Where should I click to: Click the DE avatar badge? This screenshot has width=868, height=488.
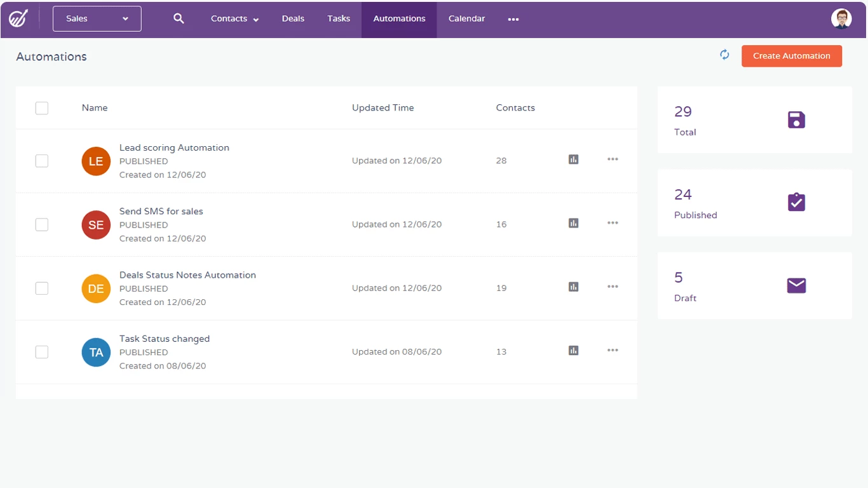96,288
